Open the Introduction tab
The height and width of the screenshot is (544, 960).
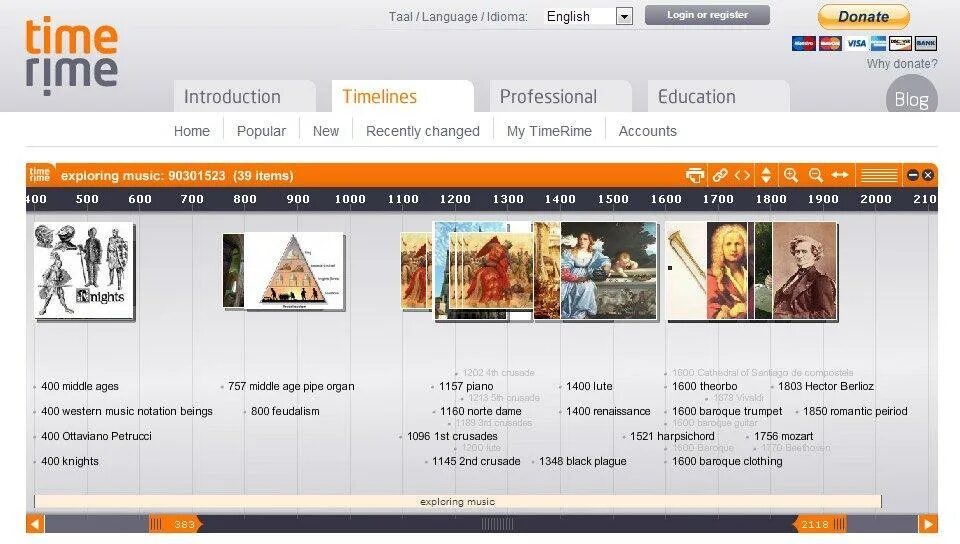[x=244, y=97]
